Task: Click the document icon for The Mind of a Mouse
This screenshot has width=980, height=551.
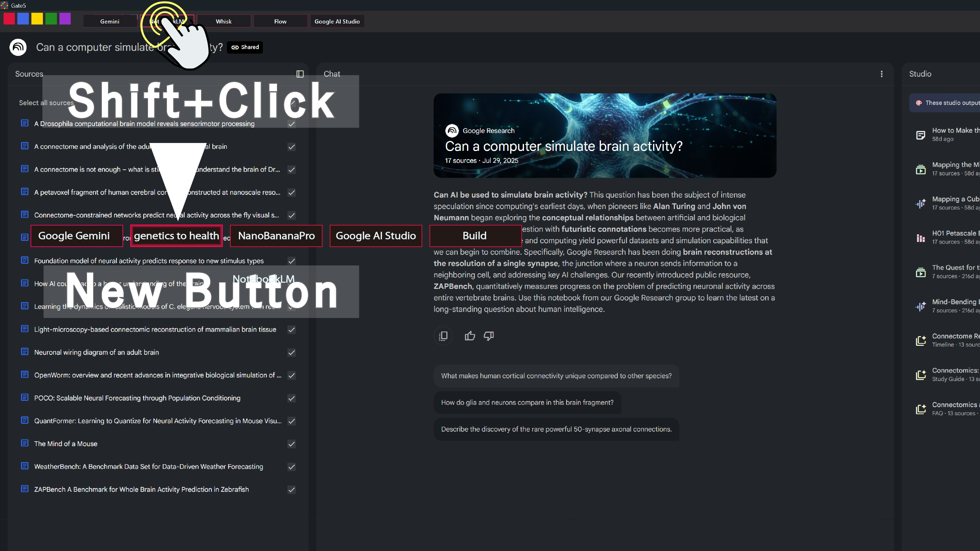Action: (x=25, y=443)
